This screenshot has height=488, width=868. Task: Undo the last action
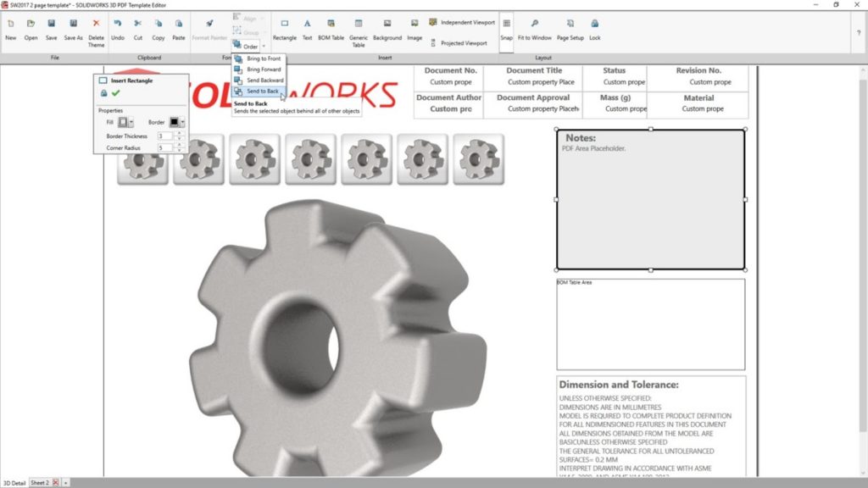click(117, 30)
